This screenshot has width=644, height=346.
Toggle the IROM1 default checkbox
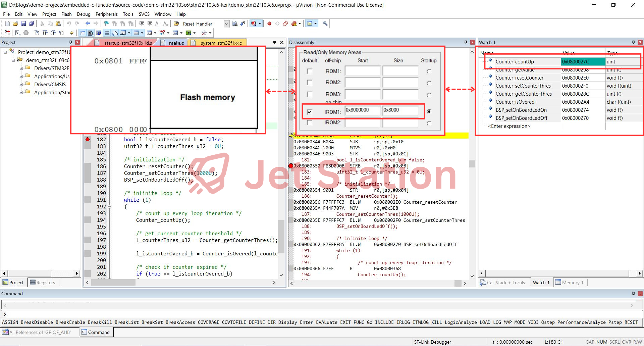point(309,112)
